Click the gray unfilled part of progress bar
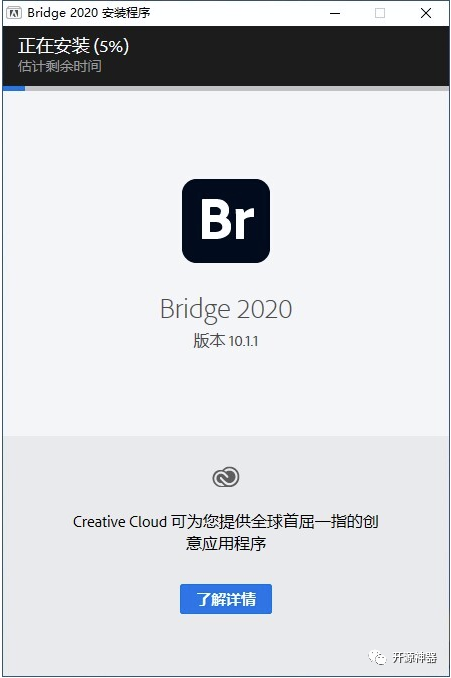This screenshot has height=678, width=451. 237,88
